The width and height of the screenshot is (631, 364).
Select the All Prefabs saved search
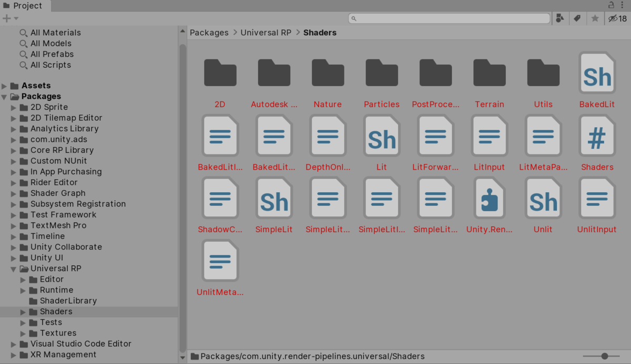pyautogui.click(x=47, y=54)
